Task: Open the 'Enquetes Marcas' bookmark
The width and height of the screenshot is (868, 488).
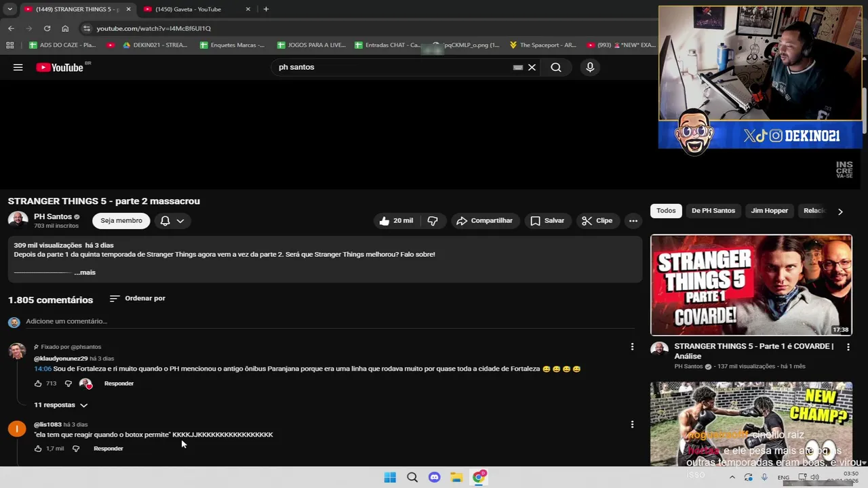Action: [232, 45]
